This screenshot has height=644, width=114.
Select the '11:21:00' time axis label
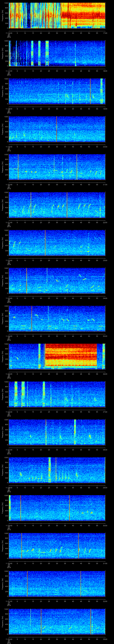tap(9, 223)
